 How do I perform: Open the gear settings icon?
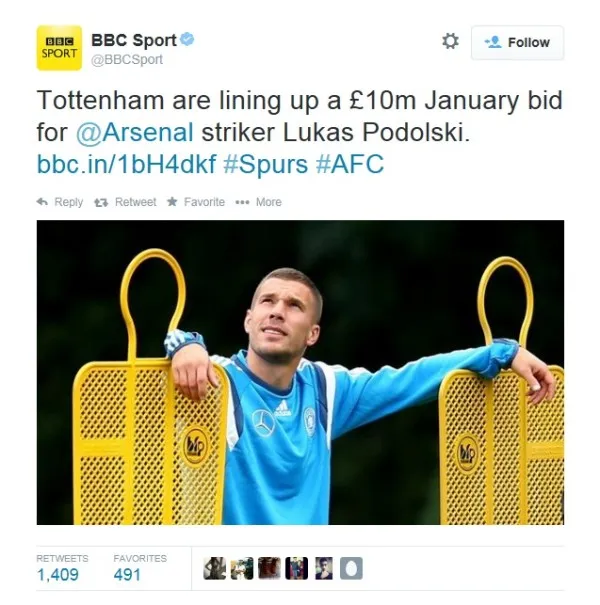(450, 41)
